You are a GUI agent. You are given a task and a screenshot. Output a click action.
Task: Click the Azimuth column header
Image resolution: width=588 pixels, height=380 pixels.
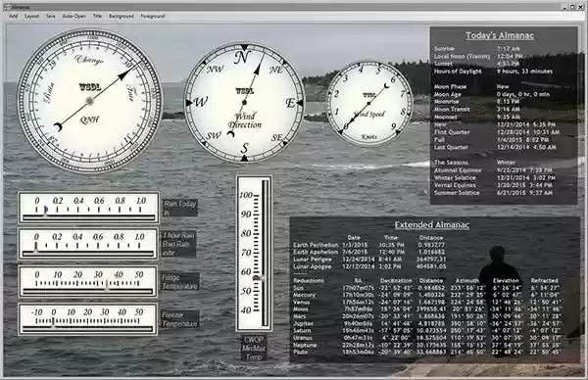click(x=466, y=280)
